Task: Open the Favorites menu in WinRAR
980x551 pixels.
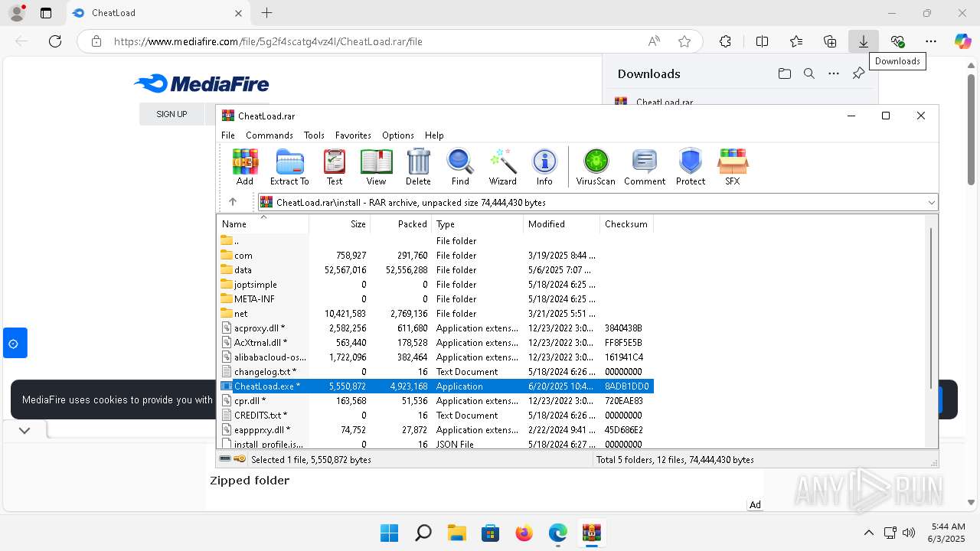Action: click(353, 135)
